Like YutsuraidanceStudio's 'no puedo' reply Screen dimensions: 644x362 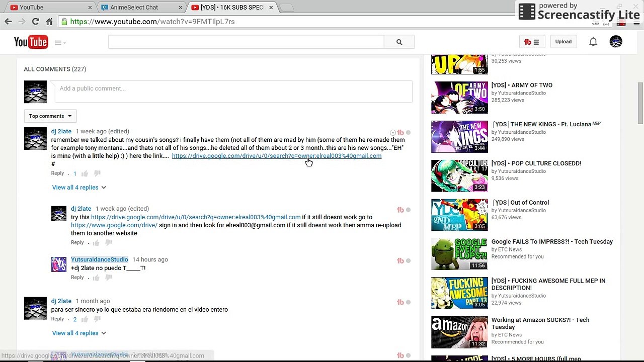[x=96, y=278]
